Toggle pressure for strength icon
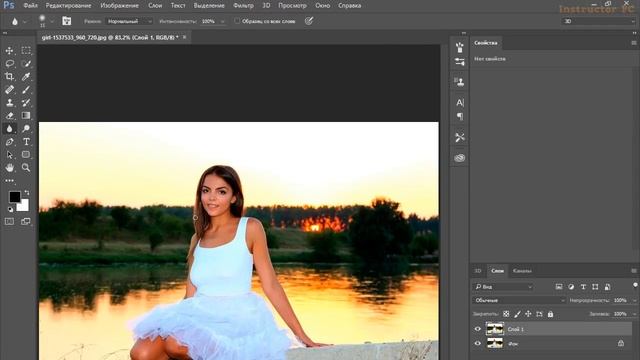The height and width of the screenshot is (360, 640). pos(309,21)
